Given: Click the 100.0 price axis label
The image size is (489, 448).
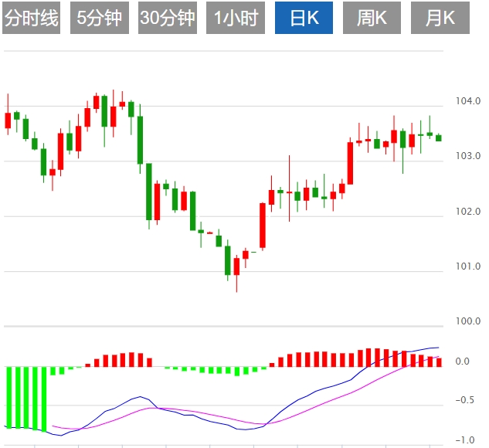Looking at the screenshot, I should coord(468,321).
